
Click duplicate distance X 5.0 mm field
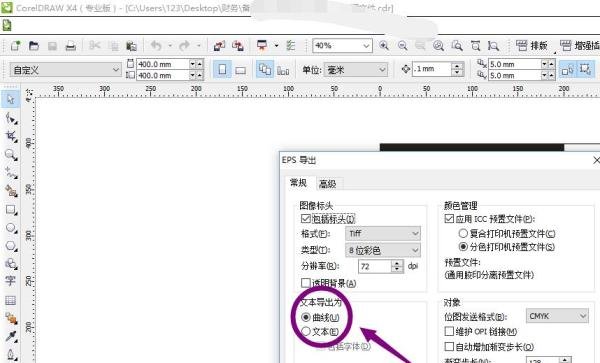point(515,64)
